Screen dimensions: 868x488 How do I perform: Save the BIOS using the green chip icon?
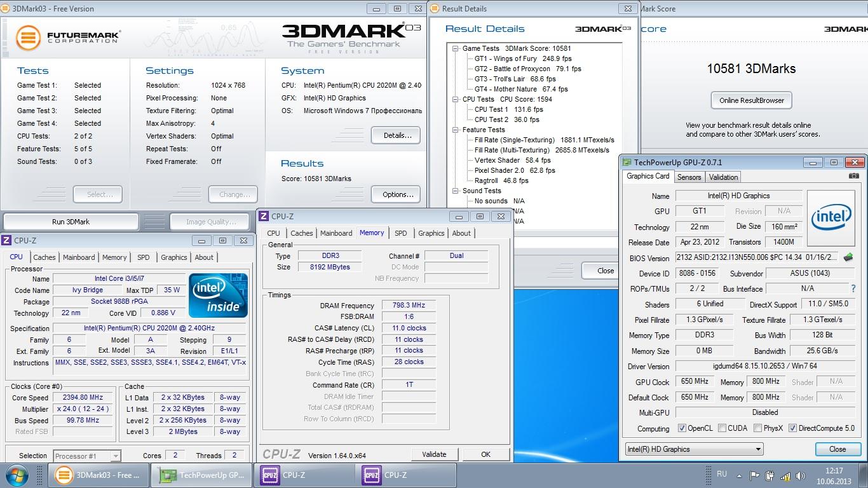(848, 257)
